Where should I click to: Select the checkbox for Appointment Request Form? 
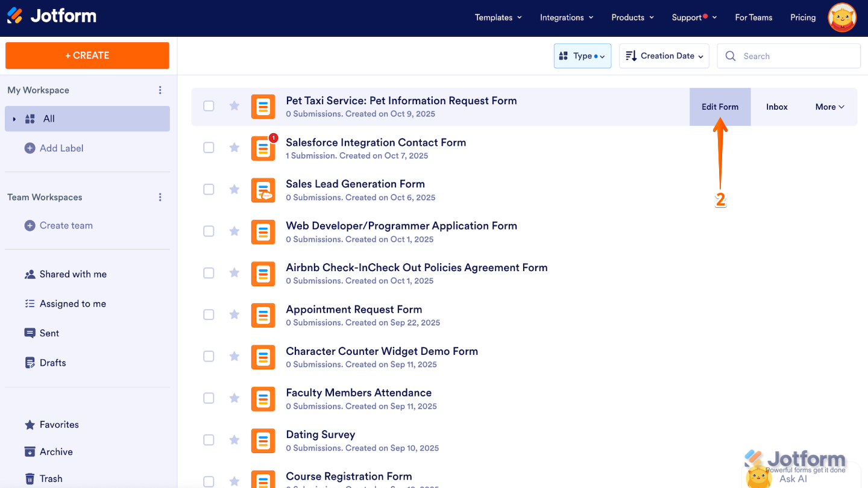[209, 314]
